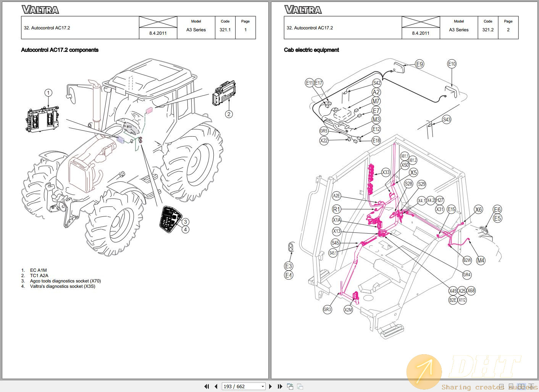Select the X33 connector callout
The width and height of the screenshot is (539, 392).
click(386, 172)
